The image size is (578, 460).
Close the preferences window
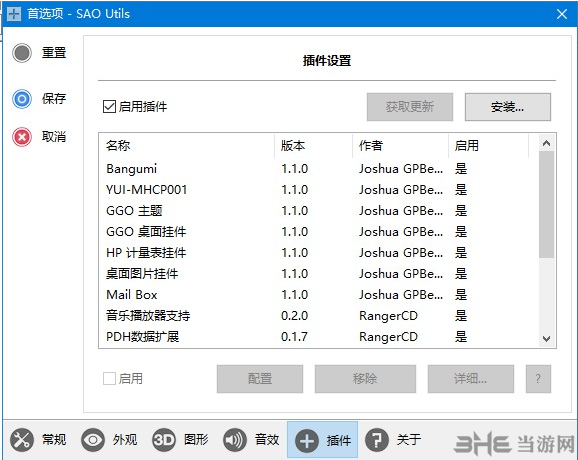click(x=562, y=14)
